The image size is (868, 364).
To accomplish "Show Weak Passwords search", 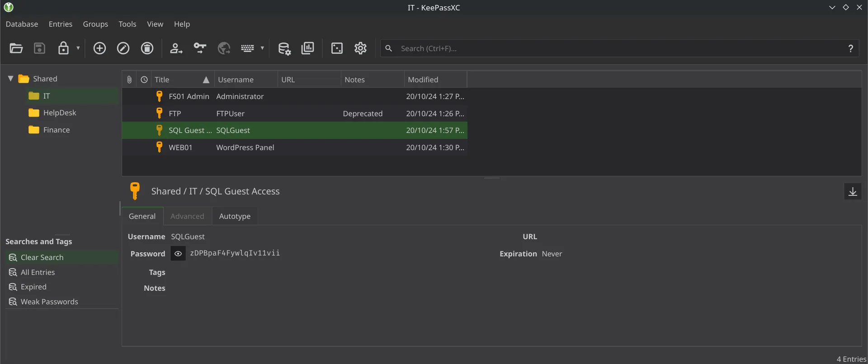I will 61,302.
